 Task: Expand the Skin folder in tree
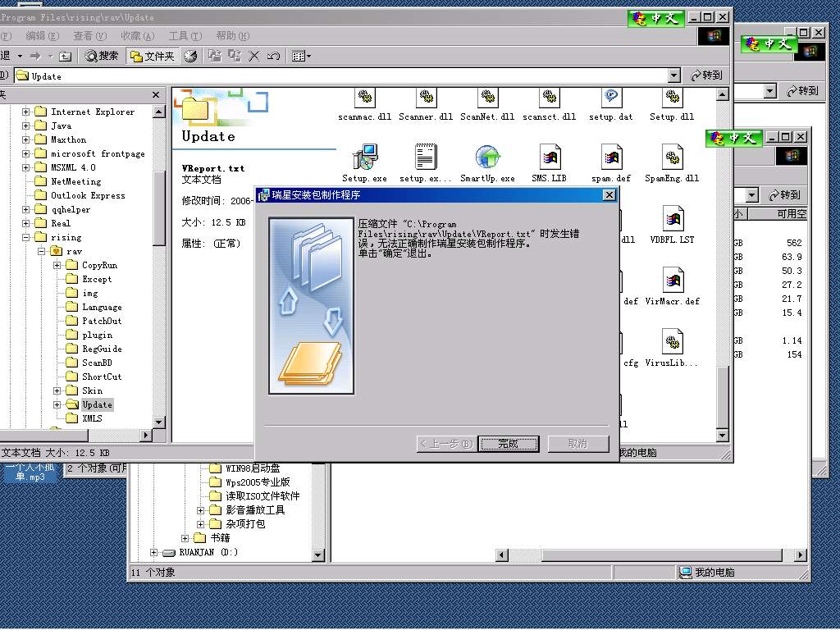coord(57,391)
